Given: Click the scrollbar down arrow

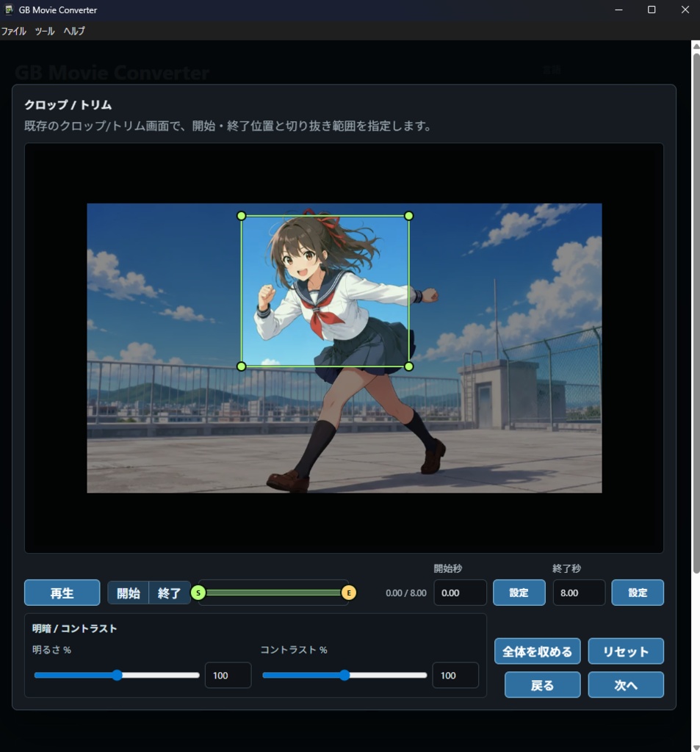Looking at the screenshot, I should pyautogui.click(x=696, y=747).
